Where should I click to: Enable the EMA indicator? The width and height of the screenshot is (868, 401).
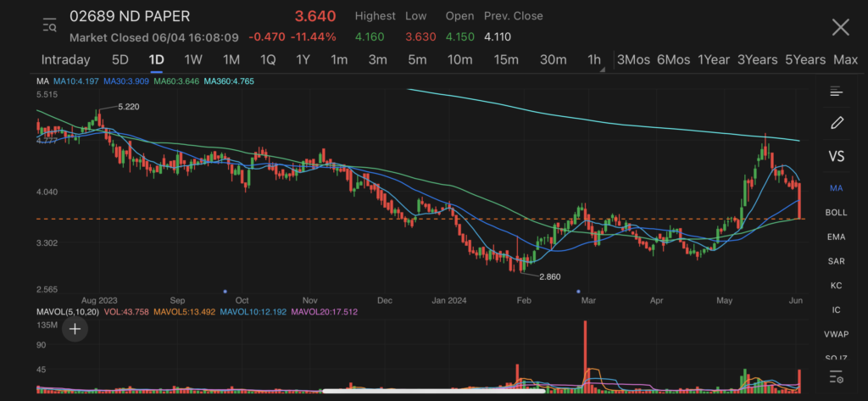837,237
